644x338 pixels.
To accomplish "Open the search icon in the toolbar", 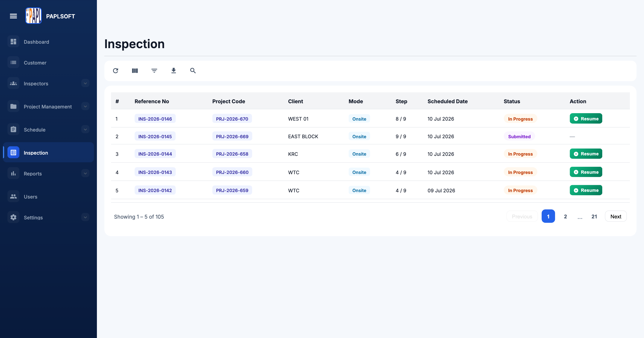I will click(x=193, y=71).
